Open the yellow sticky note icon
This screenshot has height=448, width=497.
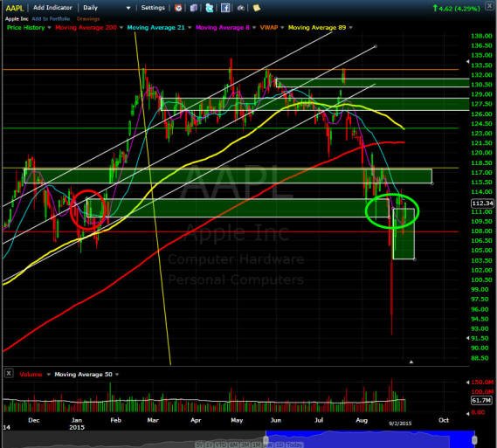[x=257, y=8]
